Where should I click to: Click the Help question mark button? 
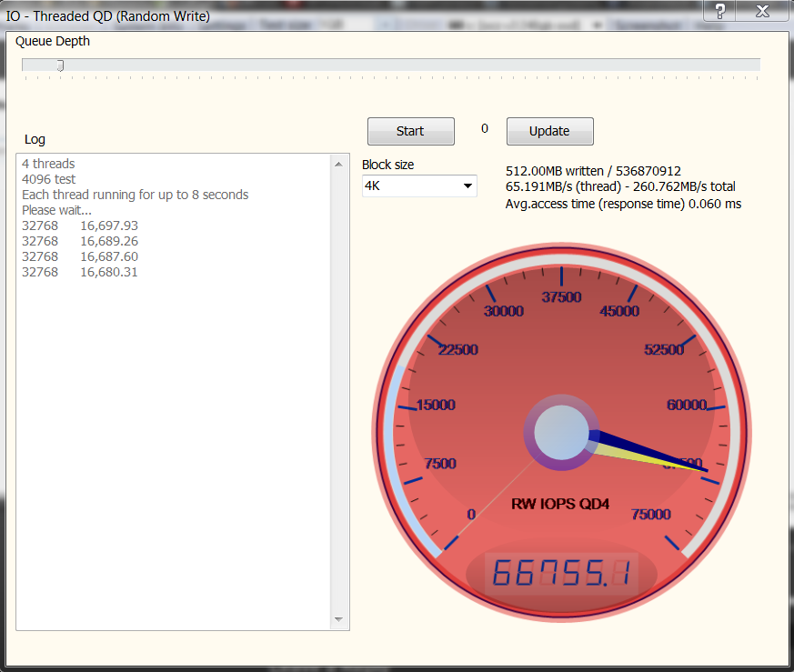(x=719, y=10)
